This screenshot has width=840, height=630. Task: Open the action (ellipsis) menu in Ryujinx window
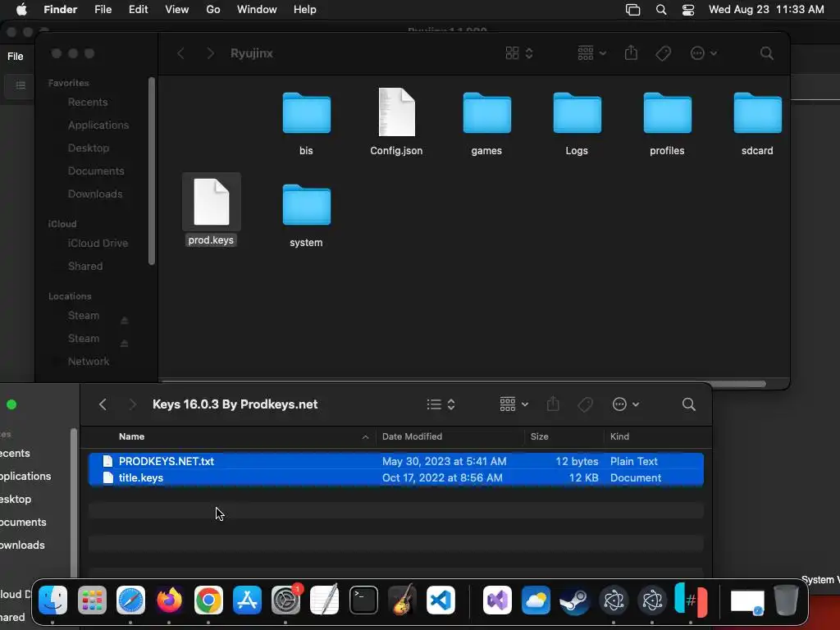[x=703, y=53]
